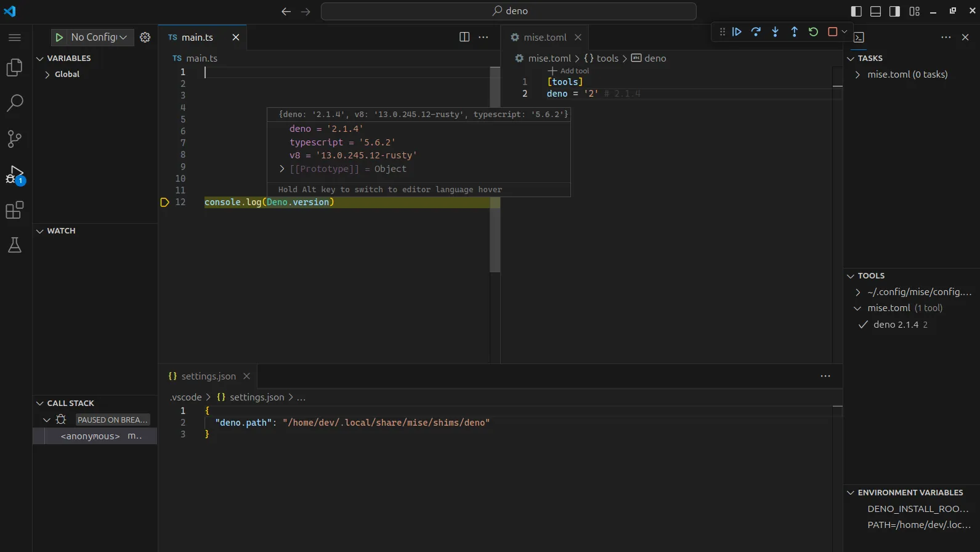This screenshot has width=980, height=552.
Task: Restart the debug session
Action: pyautogui.click(x=813, y=32)
